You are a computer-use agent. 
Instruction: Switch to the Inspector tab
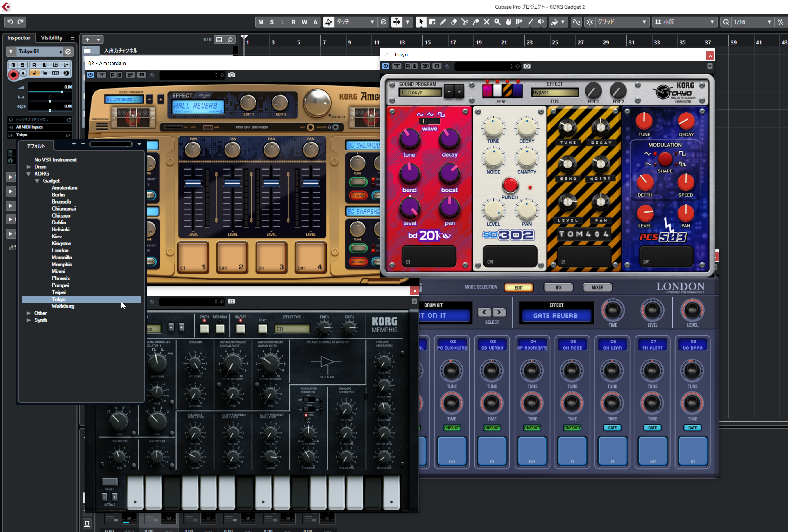pyautogui.click(x=19, y=38)
